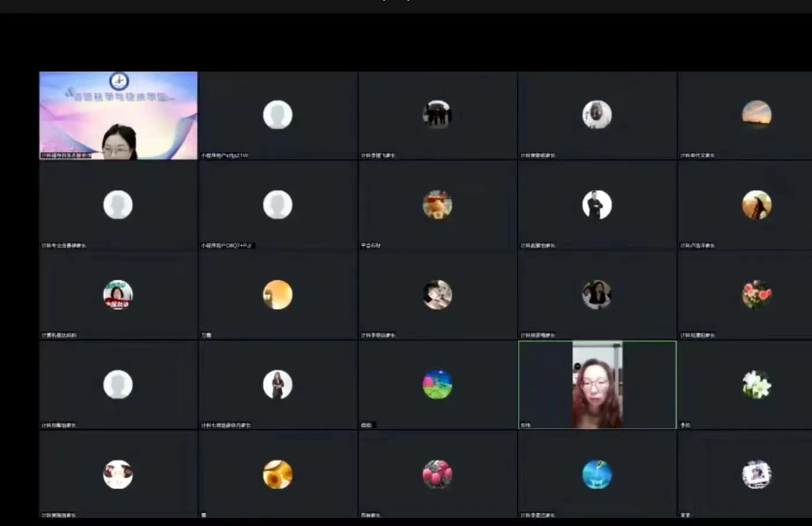Viewport: 812px width, 526px height.
Task: Select the blue water splash avatar
Action: tap(597, 475)
